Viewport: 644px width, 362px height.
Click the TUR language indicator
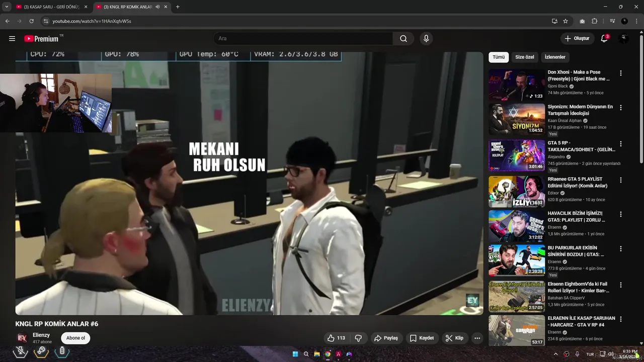(590, 354)
